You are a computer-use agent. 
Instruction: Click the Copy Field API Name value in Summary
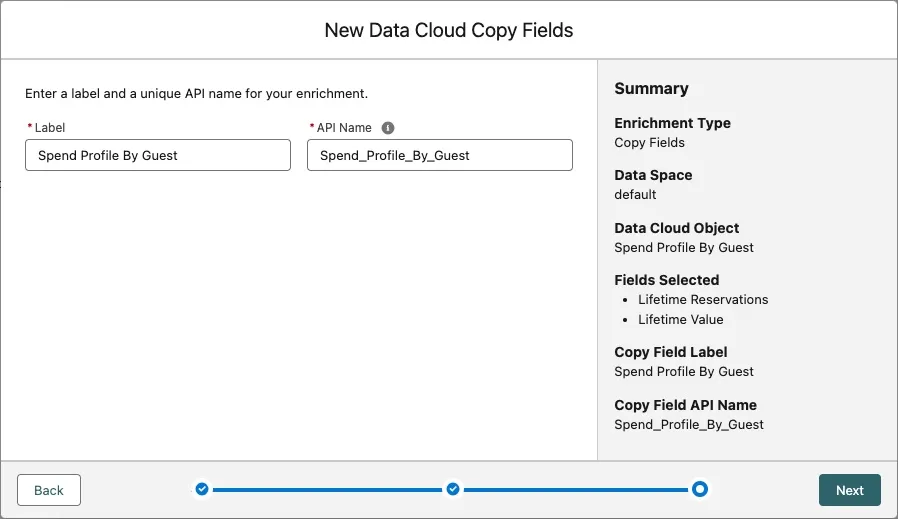coord(688,424)
